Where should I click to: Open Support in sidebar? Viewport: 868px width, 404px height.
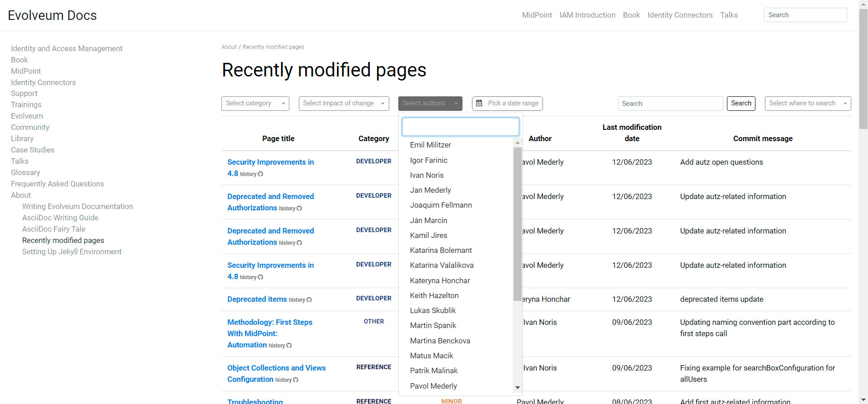pyautogui.click(x=24, y=93)
